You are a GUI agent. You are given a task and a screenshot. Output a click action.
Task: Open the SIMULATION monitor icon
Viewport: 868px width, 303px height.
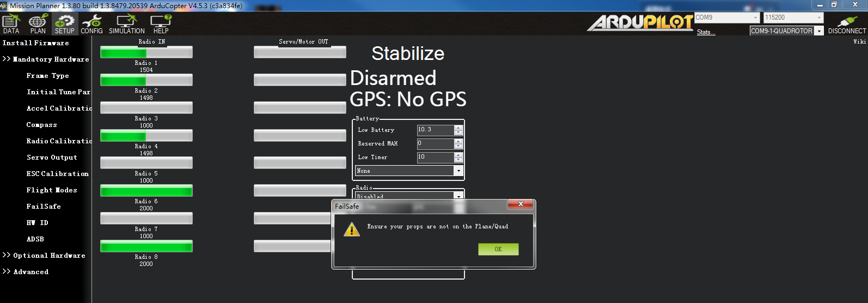coord(126,24)
